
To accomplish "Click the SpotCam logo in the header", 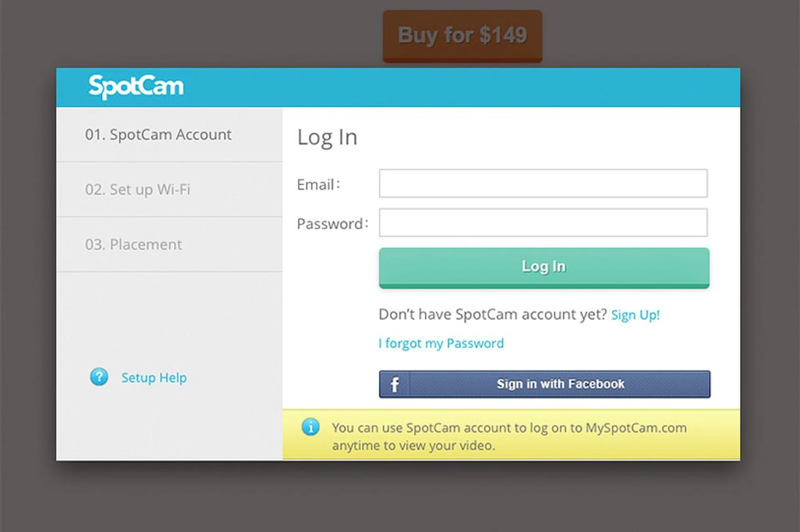I will (136, 87).
